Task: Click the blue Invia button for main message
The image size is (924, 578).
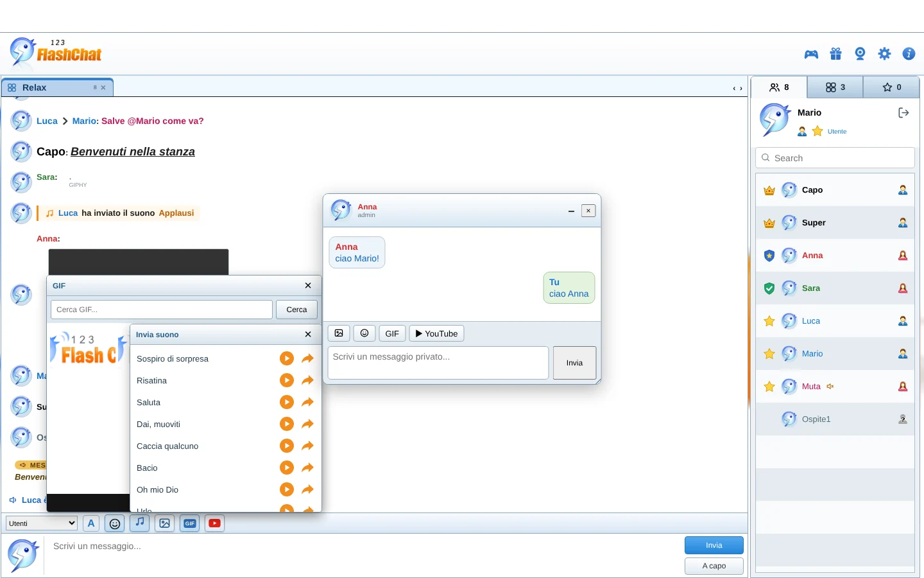Action: [x=714, y=545]
